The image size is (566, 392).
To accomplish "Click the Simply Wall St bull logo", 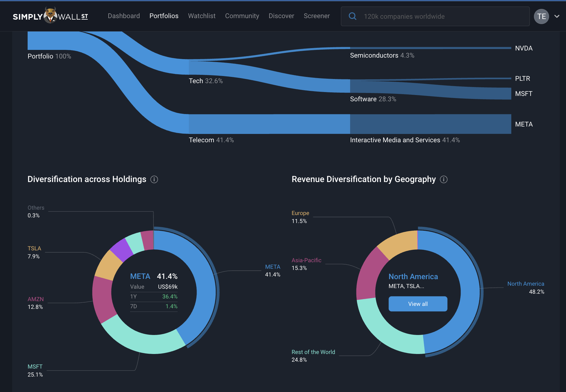I will coord(50,16).
